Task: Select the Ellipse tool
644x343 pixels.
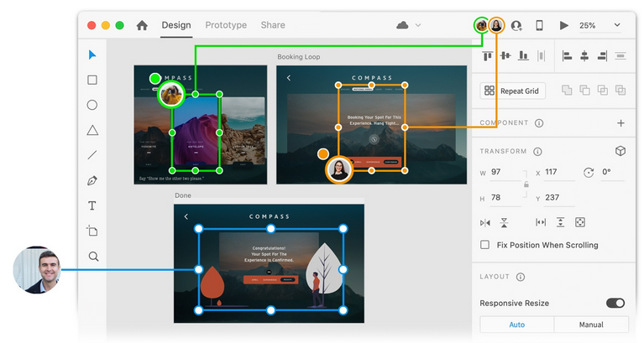Action: (92, 105)
